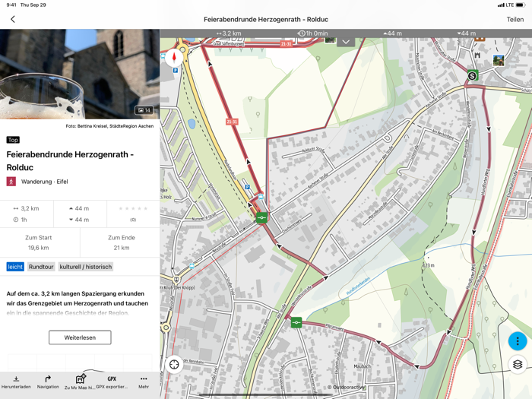Tap the Herunterladen download icon
The image size is (532, 399).
coord(16,382)
